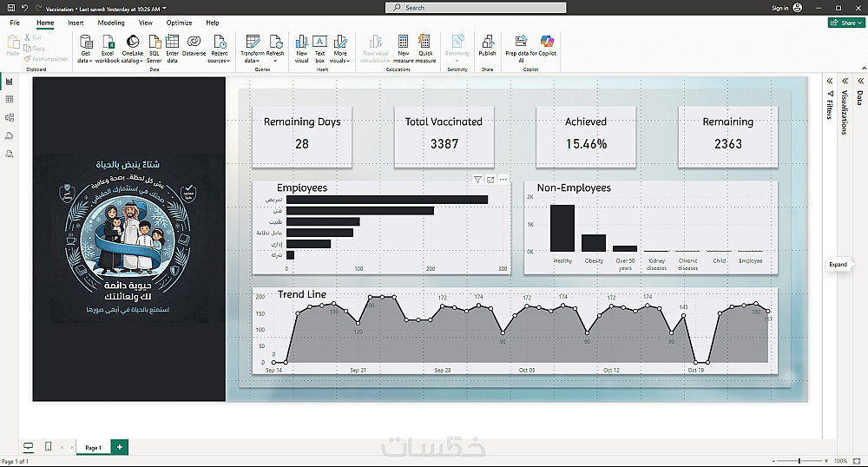Image resolution: width=868 pixels, height=467 pixels.
Task: Publish the report
Action: 487,46
